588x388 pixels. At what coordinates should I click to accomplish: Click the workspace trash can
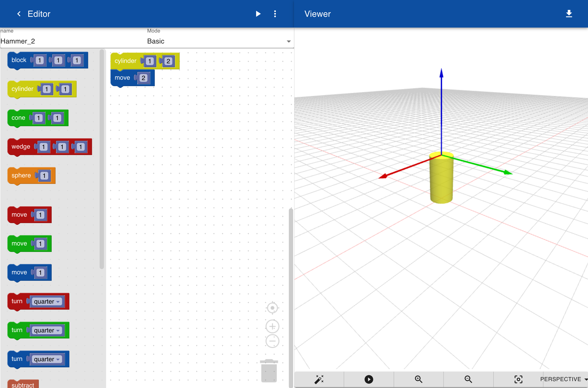(269, 370)
